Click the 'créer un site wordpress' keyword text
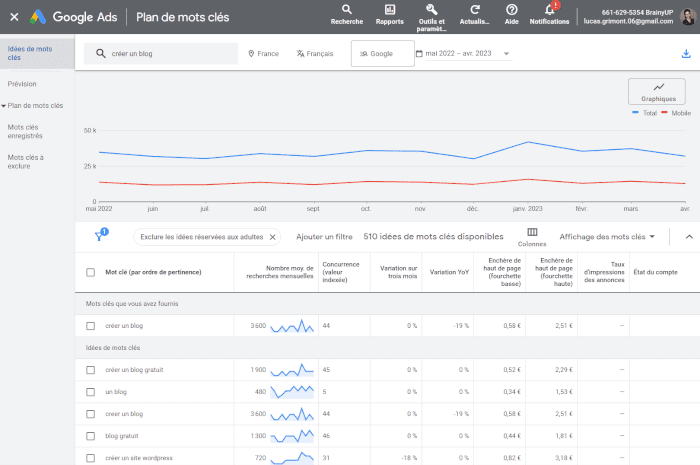Viewport: 700px width, 465px height. [139, 458]
